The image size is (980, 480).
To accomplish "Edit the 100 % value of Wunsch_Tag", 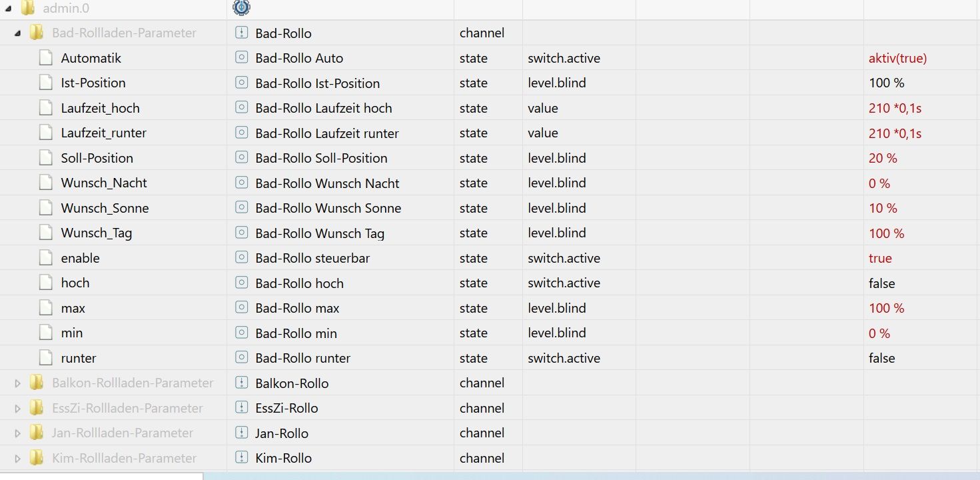I will point(887,233).
